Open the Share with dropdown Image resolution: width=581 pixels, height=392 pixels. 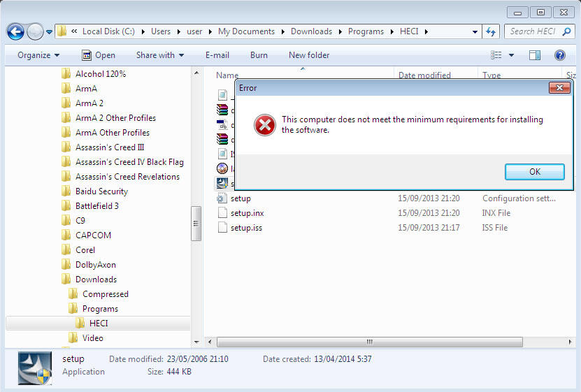[160, 55]
